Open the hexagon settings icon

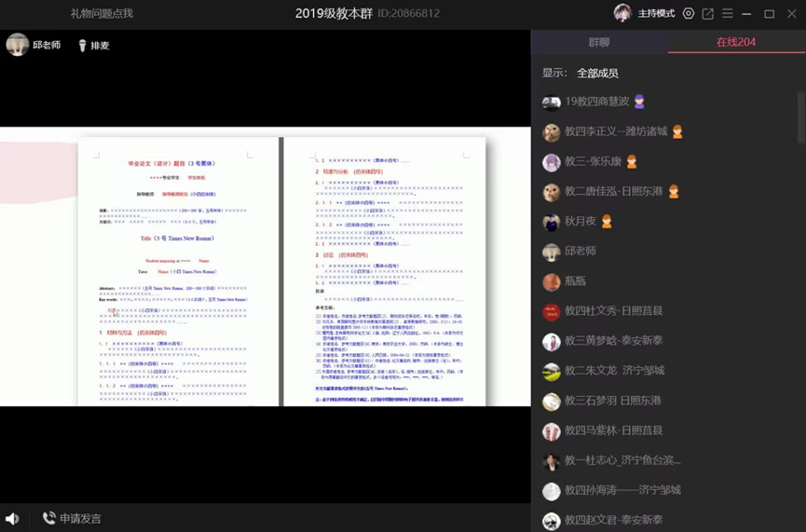point(689,13)
